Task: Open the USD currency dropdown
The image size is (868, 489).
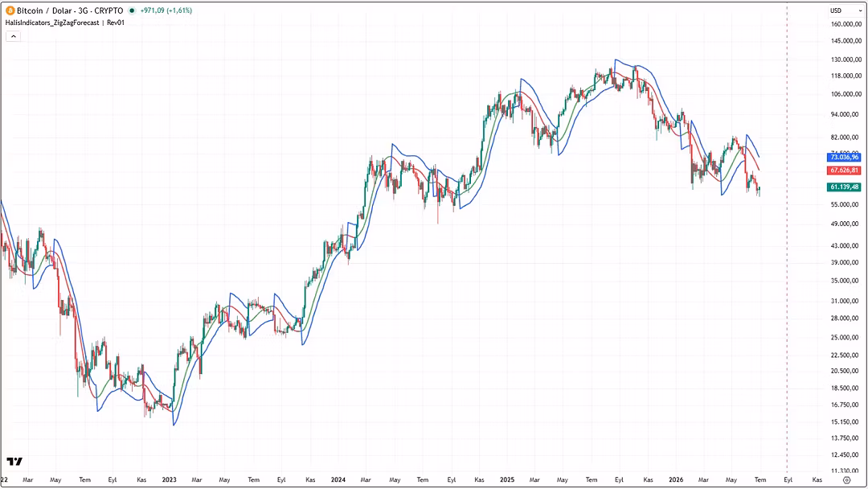Action: pyautogui.click(x=845, y=10)
